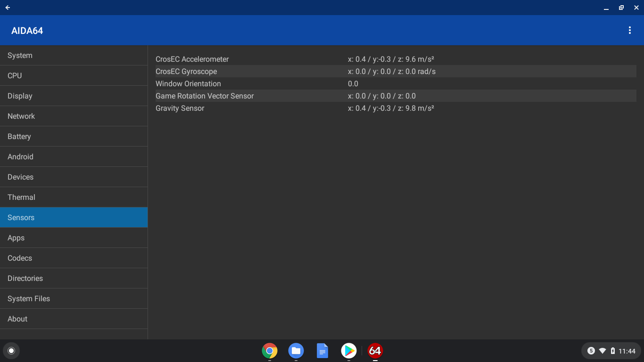Open the notification count badge
Viewport: 644px width, 362px height.
(591, 351)
